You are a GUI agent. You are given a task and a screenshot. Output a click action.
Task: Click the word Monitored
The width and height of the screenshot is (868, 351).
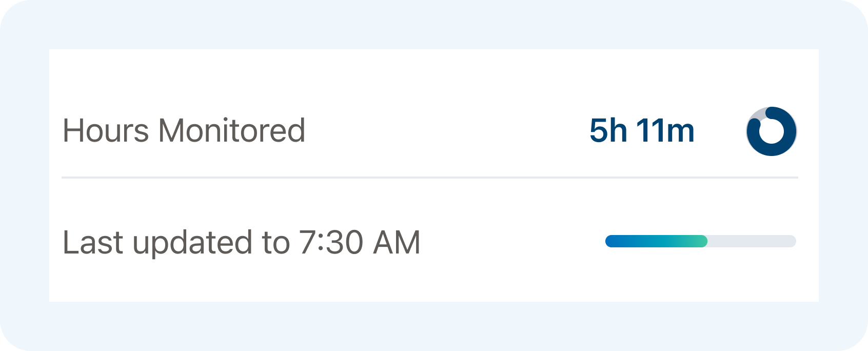point(231,131)
